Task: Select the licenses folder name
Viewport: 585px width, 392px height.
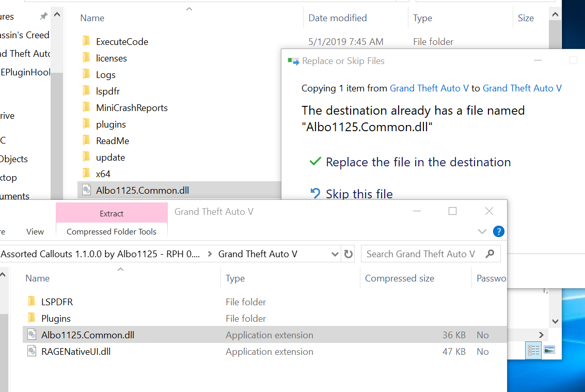Action: (111, 58)
